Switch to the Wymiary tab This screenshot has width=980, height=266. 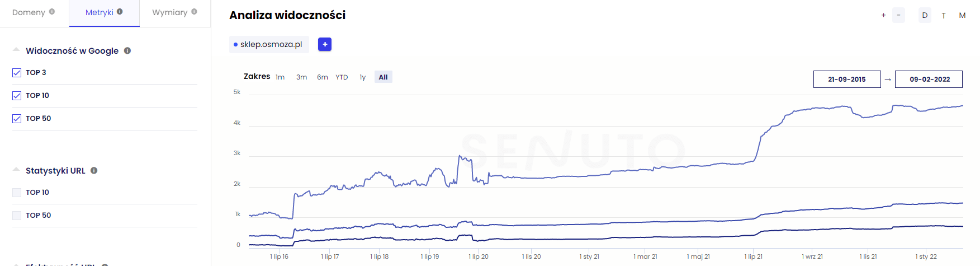(x=169, y=12)
